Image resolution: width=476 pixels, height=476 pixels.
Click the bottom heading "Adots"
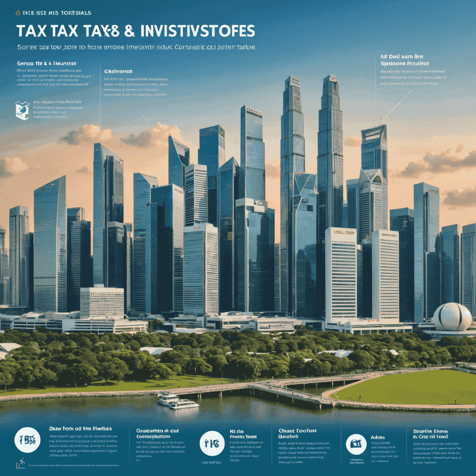378,437
